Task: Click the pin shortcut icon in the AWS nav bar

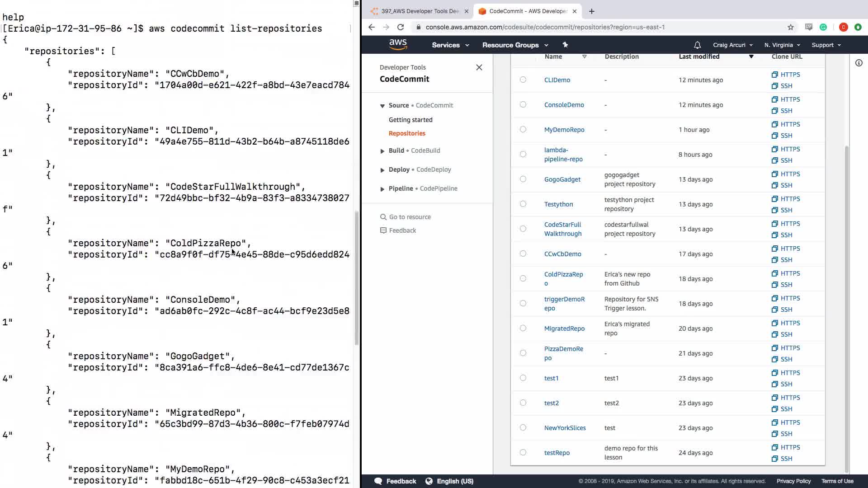Action: pos(565,45)
